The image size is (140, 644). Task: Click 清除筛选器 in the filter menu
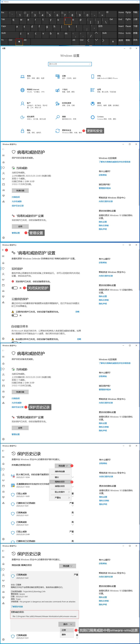point(60,471)
